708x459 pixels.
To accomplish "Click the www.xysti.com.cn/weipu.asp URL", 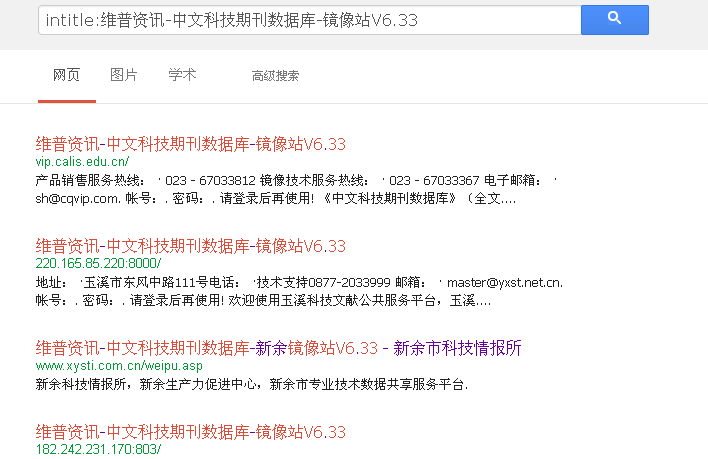I will coord(119,366).
